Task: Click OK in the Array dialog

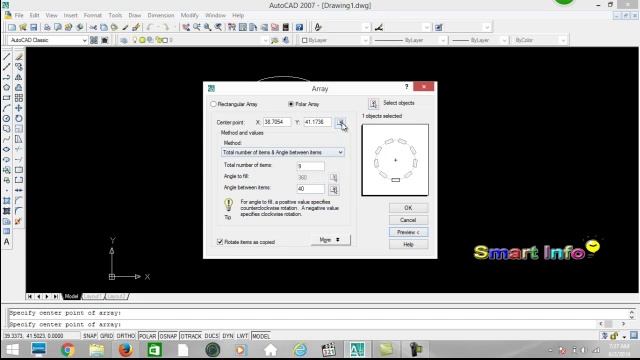Action: coord(408,208)
